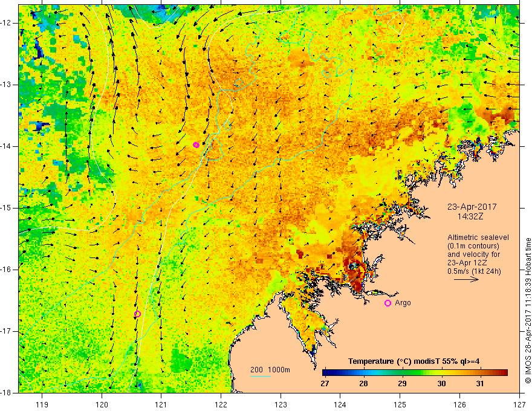Click the '0.5m/s (1kt 24h)' label
The image size is (532, 411).
pos(474,271)
